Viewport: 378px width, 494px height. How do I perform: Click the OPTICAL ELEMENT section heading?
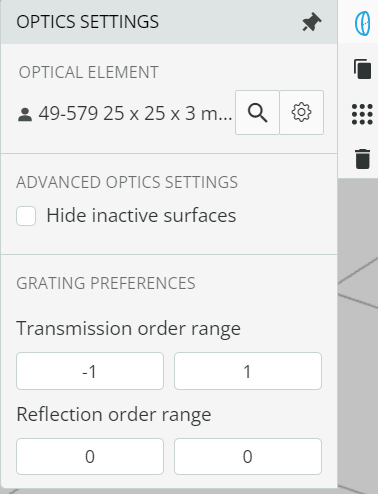point(89,72)
